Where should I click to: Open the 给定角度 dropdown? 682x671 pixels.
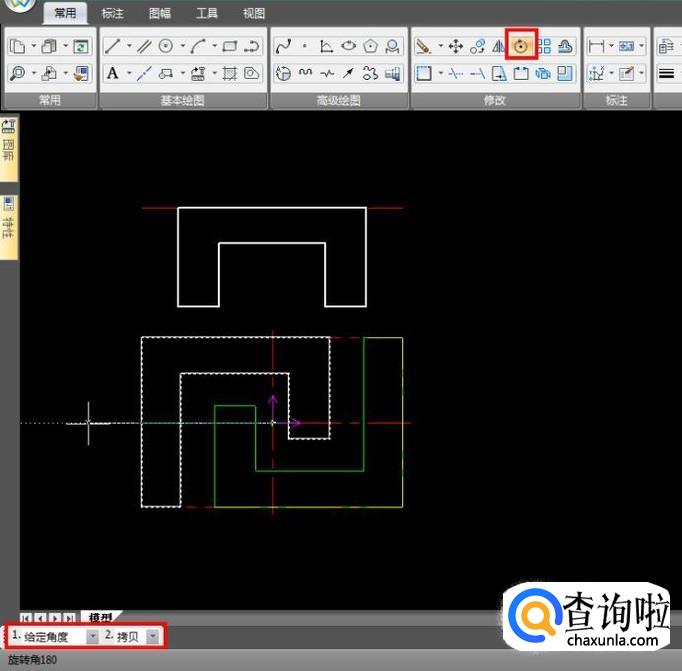[93, 636]
